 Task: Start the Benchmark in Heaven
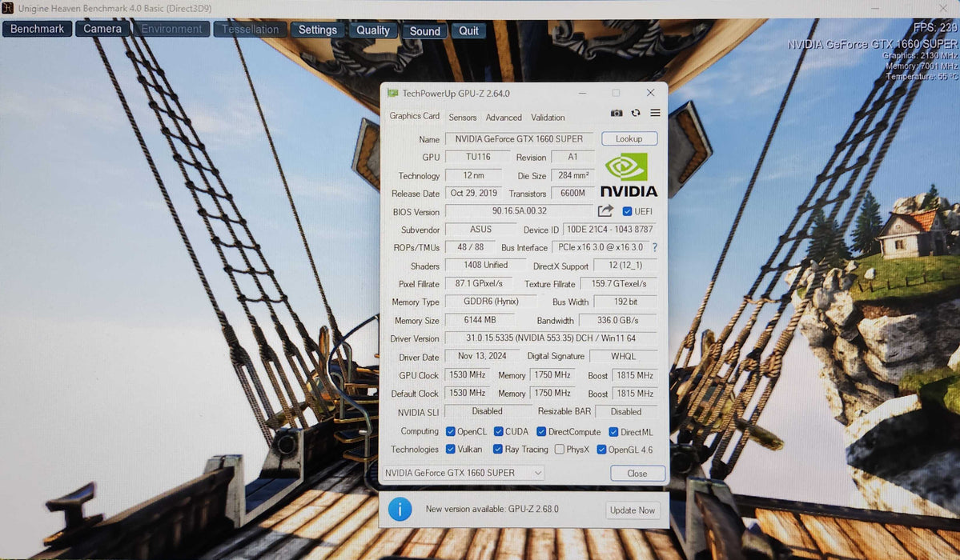click(x=37, y=30)
